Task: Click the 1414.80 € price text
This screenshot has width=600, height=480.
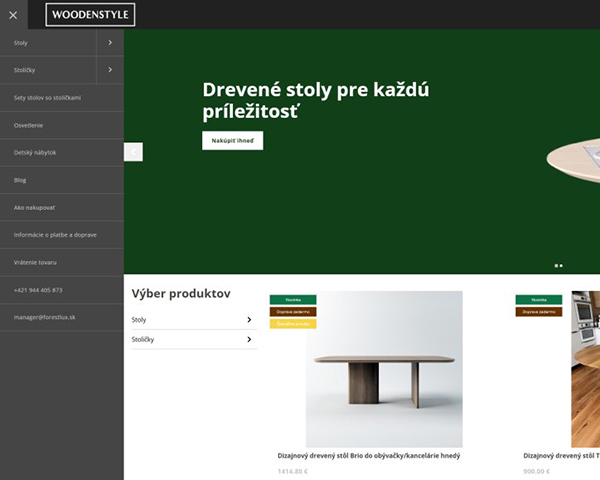Action: tap(293, 471)
